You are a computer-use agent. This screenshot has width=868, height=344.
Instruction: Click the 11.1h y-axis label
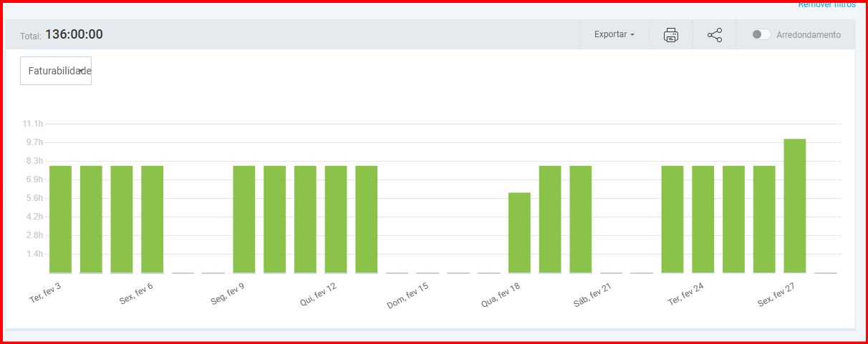pyautogui.click(x=33, y=124)
